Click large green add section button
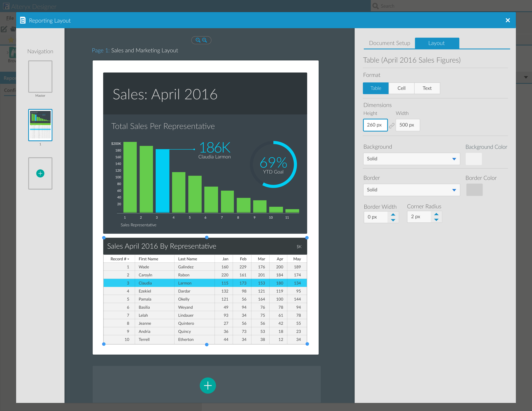The height and width of the screenshot is (411, 532). (x=208, y=385)
